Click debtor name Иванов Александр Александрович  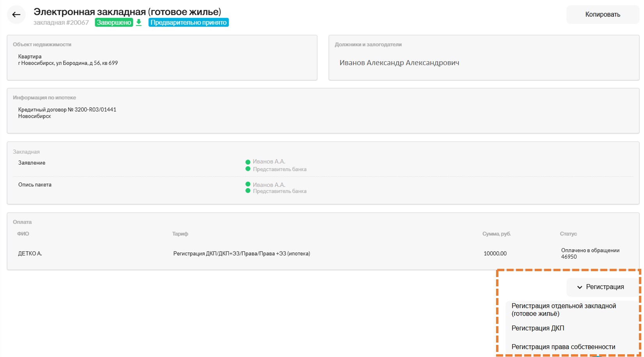pos(399,63)
